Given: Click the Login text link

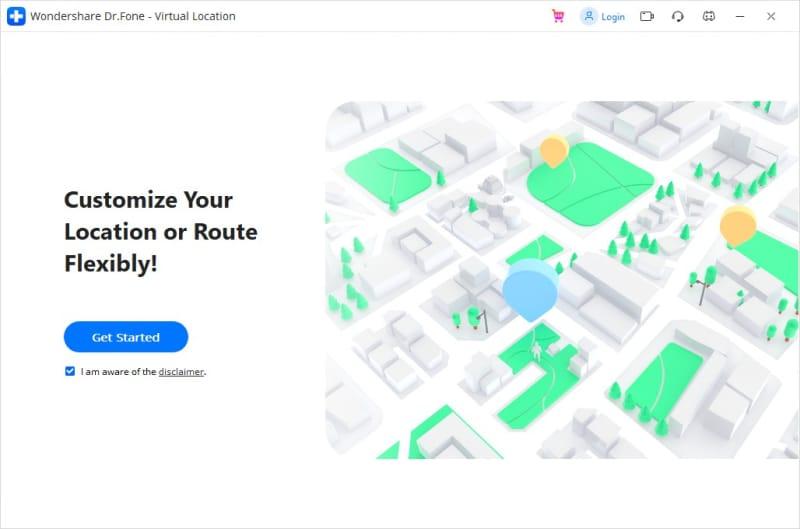Looking at the screenshot, I should click(x=613, y=17).
